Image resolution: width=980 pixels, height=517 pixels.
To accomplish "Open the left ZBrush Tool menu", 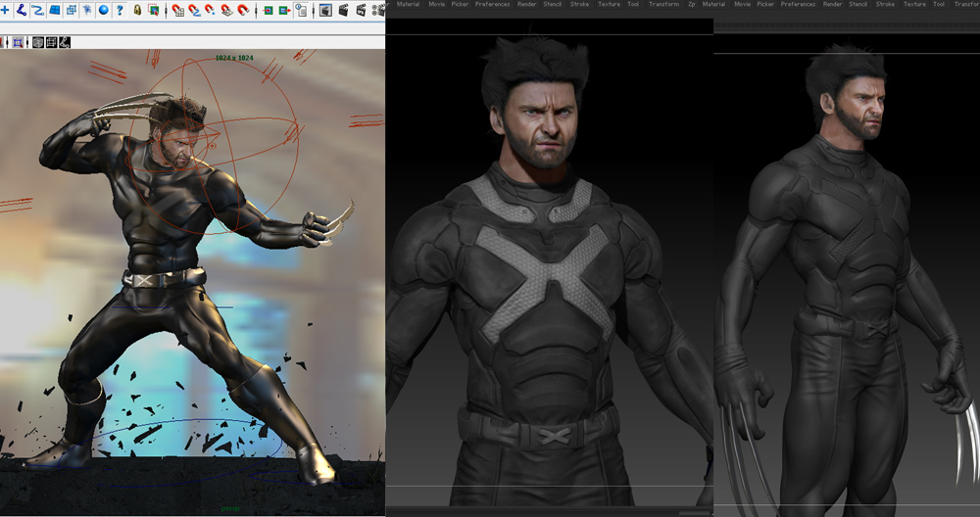I will (x=633, y=4).
